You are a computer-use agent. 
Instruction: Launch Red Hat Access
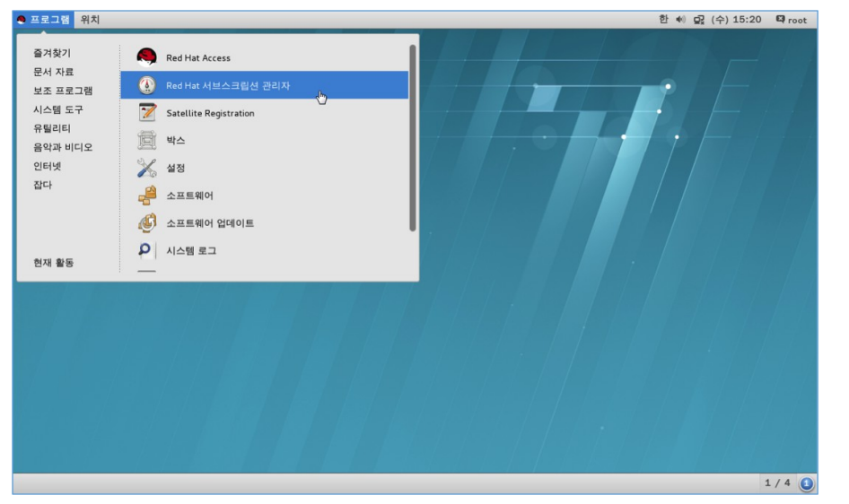point(264,57)
